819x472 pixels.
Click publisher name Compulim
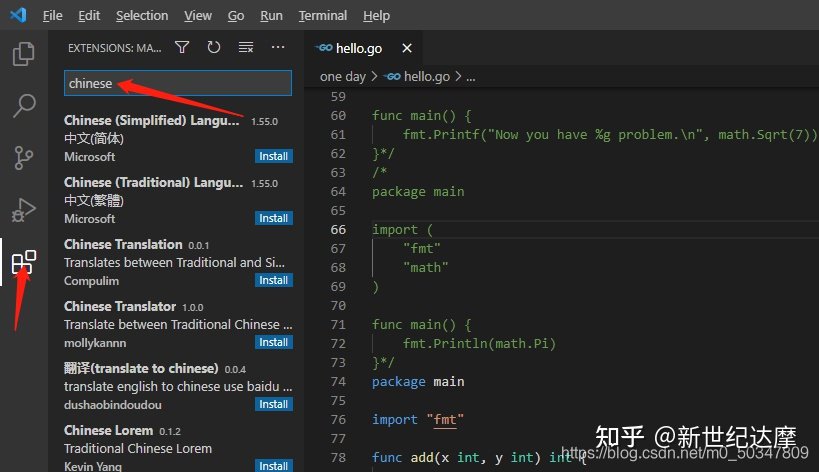tap(91, 281)
